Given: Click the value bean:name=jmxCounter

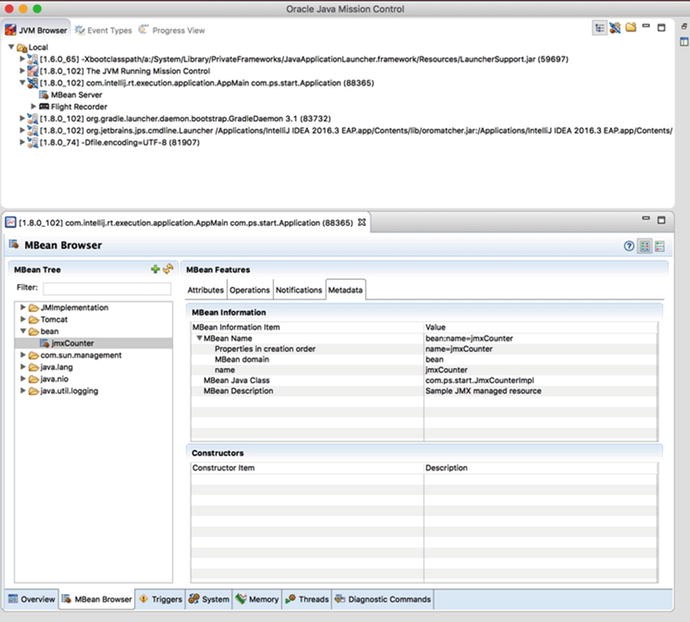Looking at the screenshot, I should 469,338.
